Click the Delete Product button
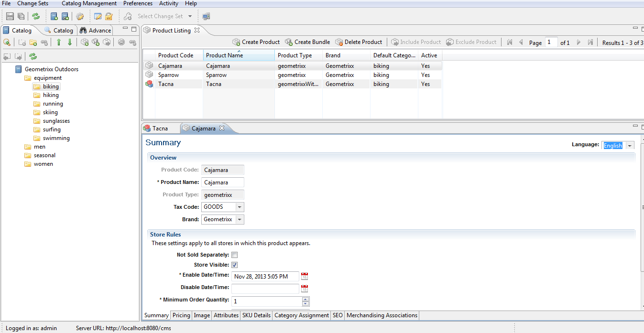644x333 pixels. pyautogui.click(x=359, y=42)
